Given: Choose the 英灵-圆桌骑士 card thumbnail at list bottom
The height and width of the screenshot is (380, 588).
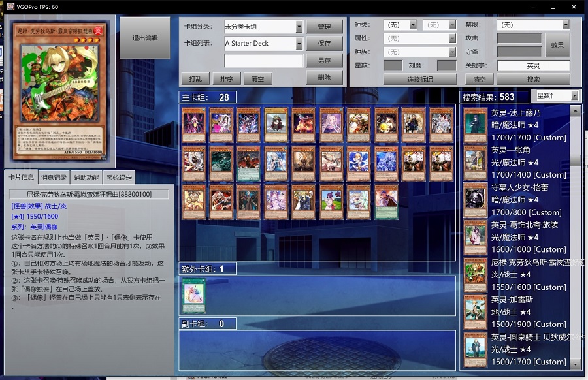Looking at the screenshot, I should click(x=475, y=349).
